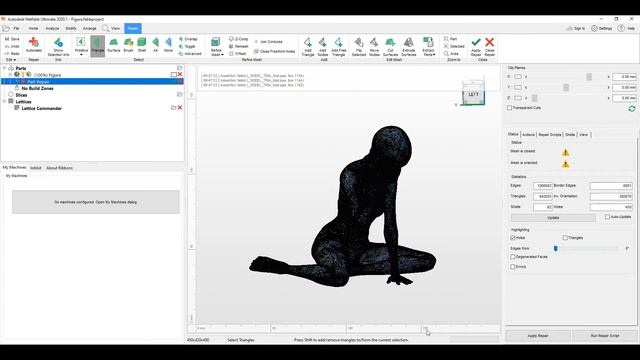Open the Modify ribbon tab
640x360 pixels.
tap(71, 28)
